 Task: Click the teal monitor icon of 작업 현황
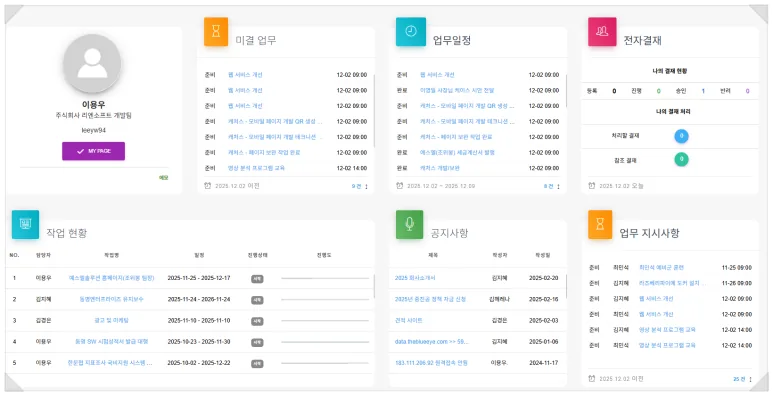(x=25, y=224)
